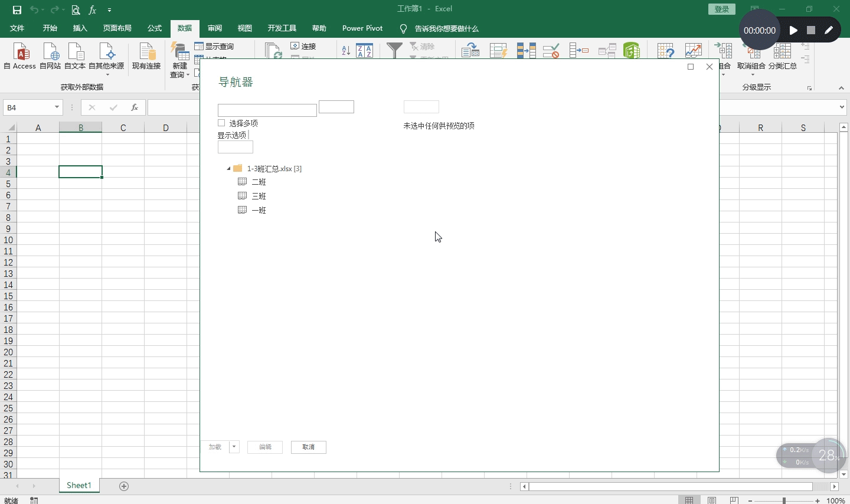Switch to page break preview in status bar
Image resolution: width=850 pixels, height=504 pixels.
734,500
